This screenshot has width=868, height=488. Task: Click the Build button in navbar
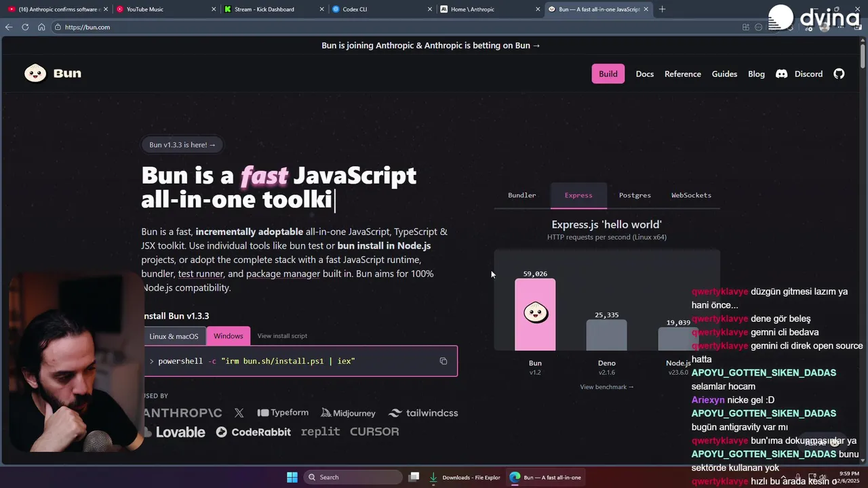[608, 74]
